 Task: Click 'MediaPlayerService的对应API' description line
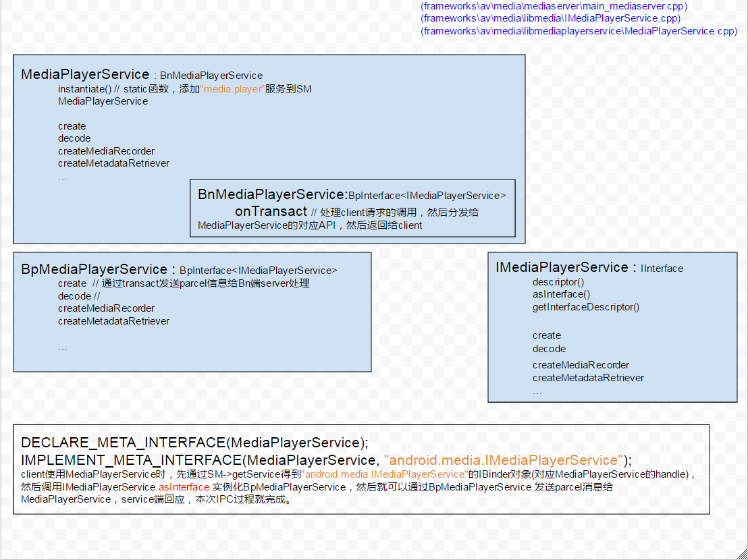(x=310, y=225)
